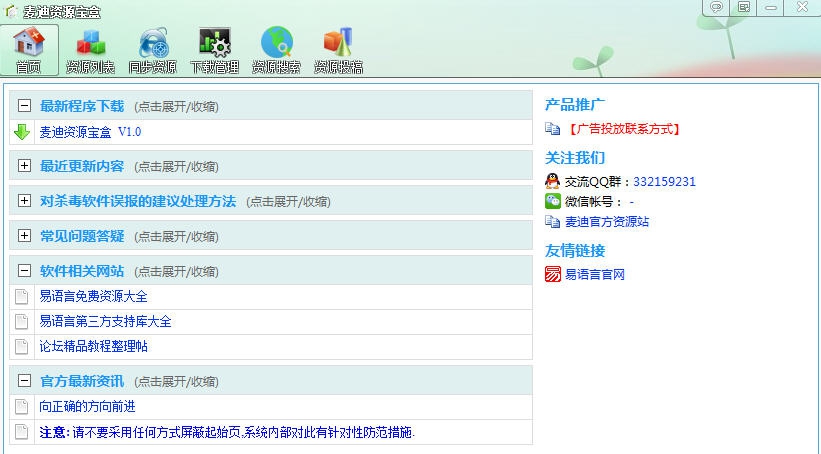821x454 pixels.
Task: Click the red 易语言官网 logo icon
Action: 552,274
